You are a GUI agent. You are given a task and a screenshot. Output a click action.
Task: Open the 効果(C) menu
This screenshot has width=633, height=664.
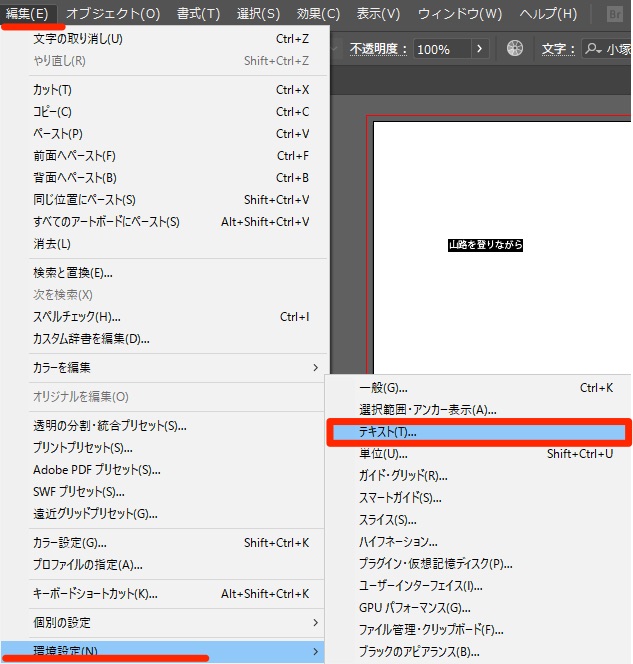[318, 14]
